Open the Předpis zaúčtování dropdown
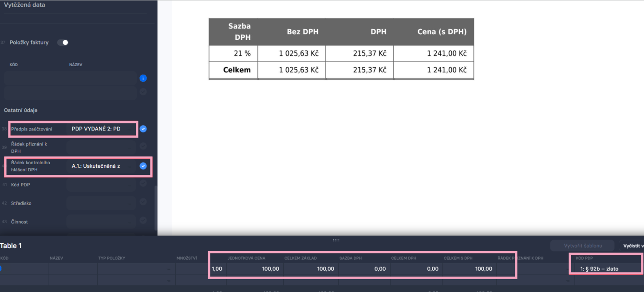Screen dimensions: 644x292 [x=101, y=129]
